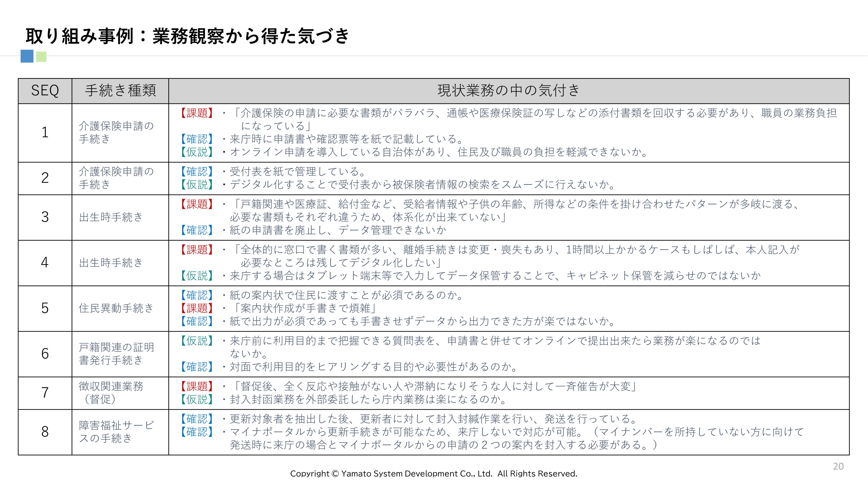
Task: Click the green 【仮説】 tag in row 2
Action: tap(197, 185)
